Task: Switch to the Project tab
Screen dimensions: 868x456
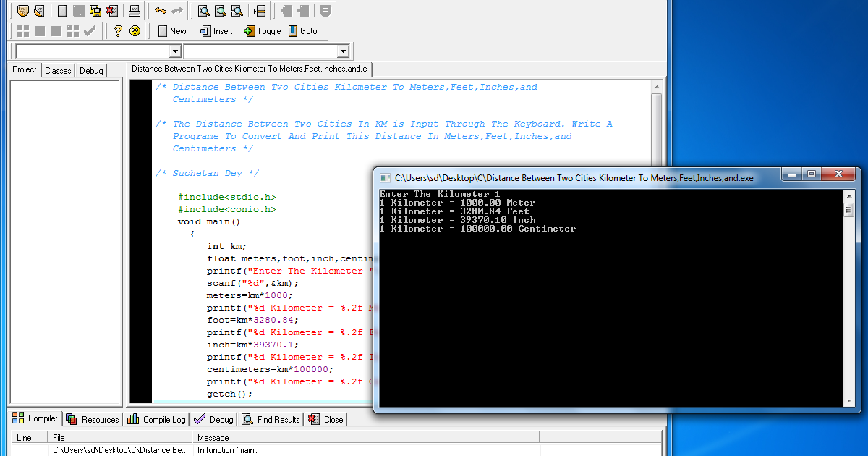Action: point(25,69)
